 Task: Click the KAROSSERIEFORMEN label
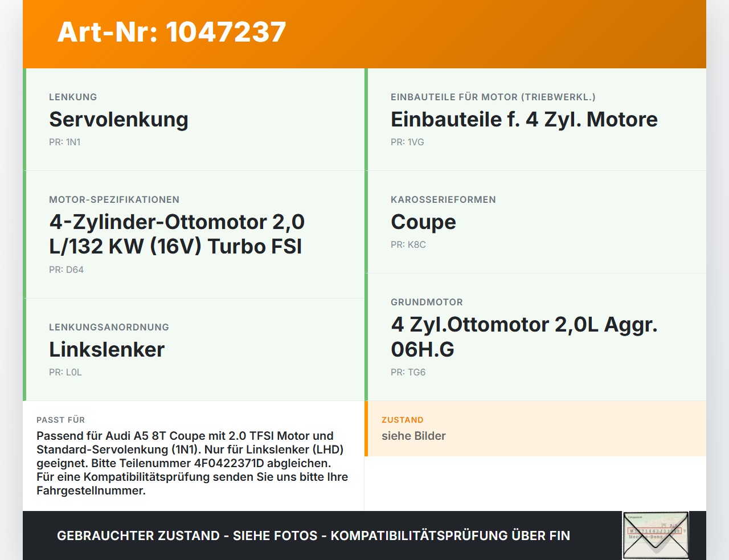click(x=443, y=199)
